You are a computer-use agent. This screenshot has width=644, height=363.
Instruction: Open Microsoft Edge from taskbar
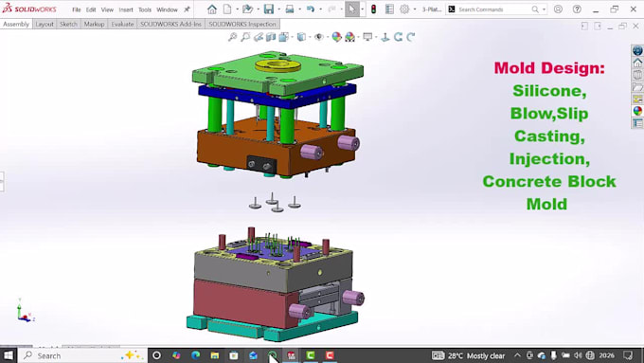(x=195, y=355)
